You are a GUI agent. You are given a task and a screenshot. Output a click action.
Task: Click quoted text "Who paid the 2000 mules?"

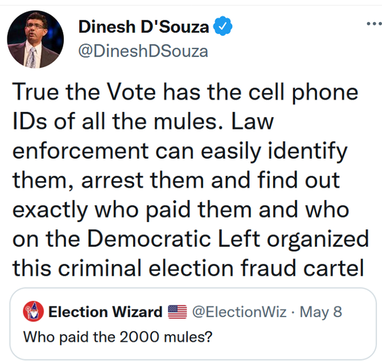click(118, 337)
